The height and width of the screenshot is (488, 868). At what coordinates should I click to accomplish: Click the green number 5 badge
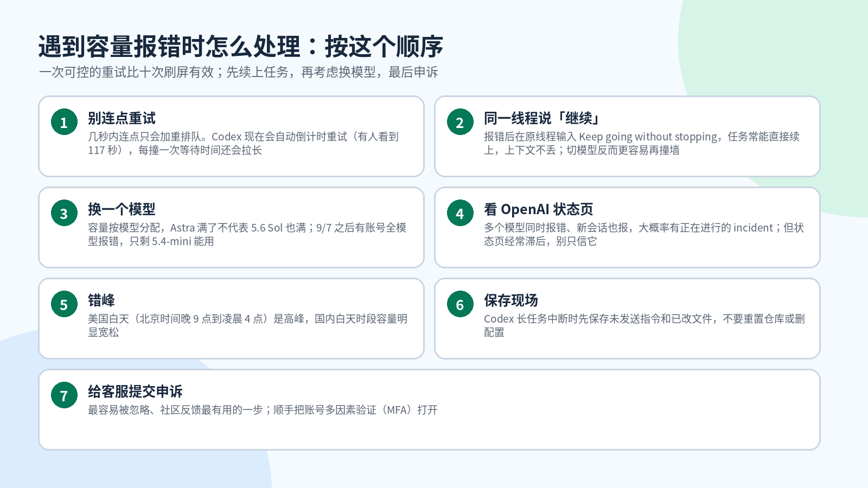[x=64, y=305]
